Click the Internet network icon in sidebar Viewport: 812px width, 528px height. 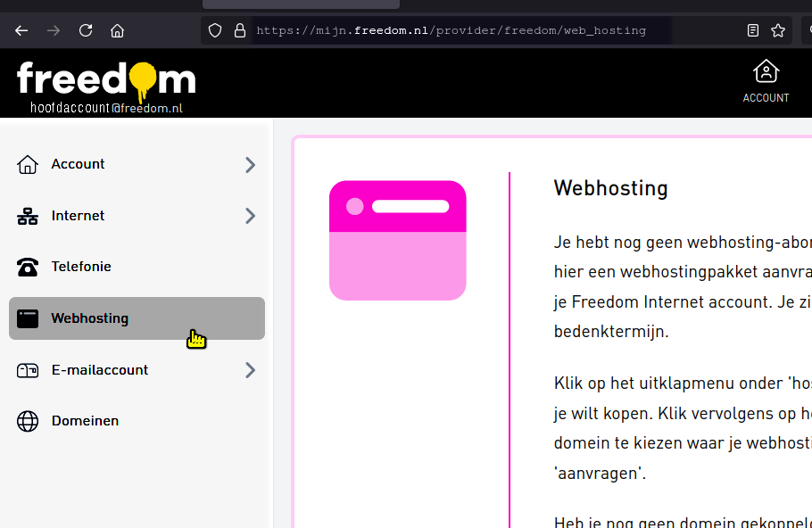[x=28, y=216]
